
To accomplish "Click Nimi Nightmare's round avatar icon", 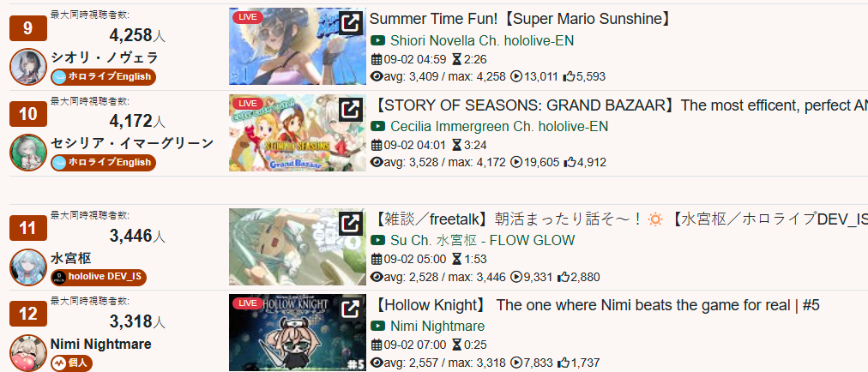I will pyautogui.click(x=28, y=352).
